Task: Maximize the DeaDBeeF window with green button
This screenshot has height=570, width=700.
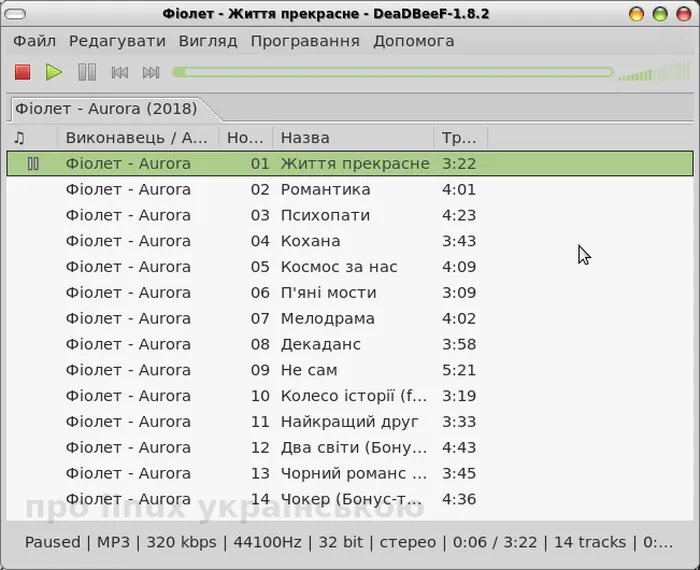Action: (660, 14)
